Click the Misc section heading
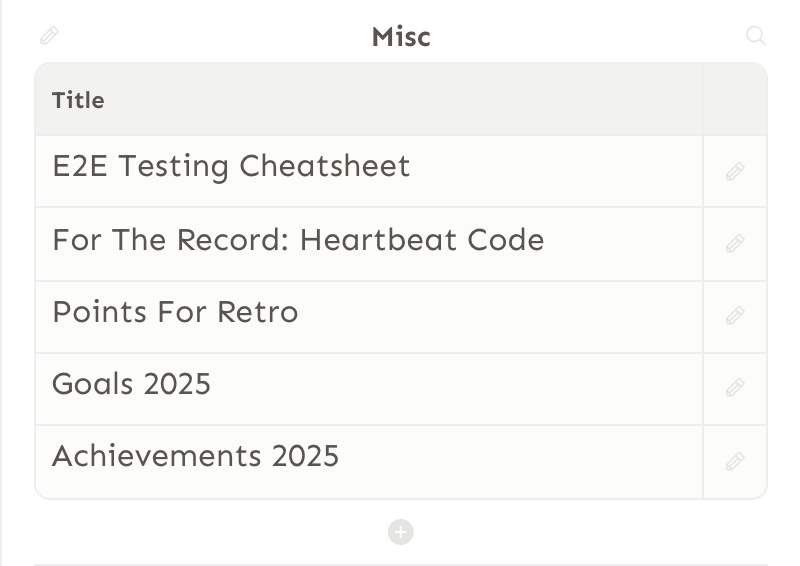The image size is (800, 566). tap(401, 37)
